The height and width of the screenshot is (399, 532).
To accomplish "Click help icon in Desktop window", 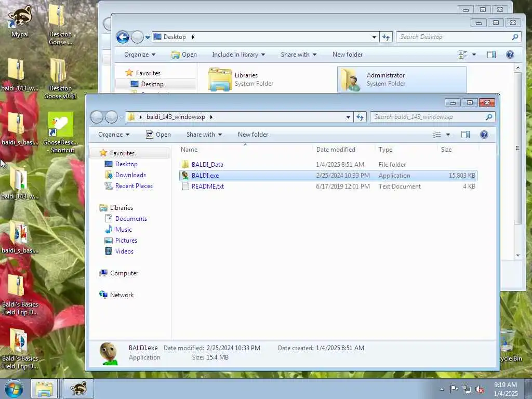I will pos(510,55).
